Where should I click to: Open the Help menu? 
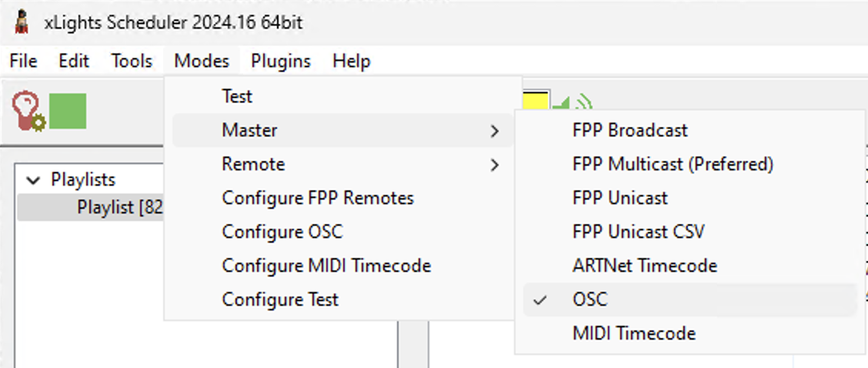click(352, 61)
